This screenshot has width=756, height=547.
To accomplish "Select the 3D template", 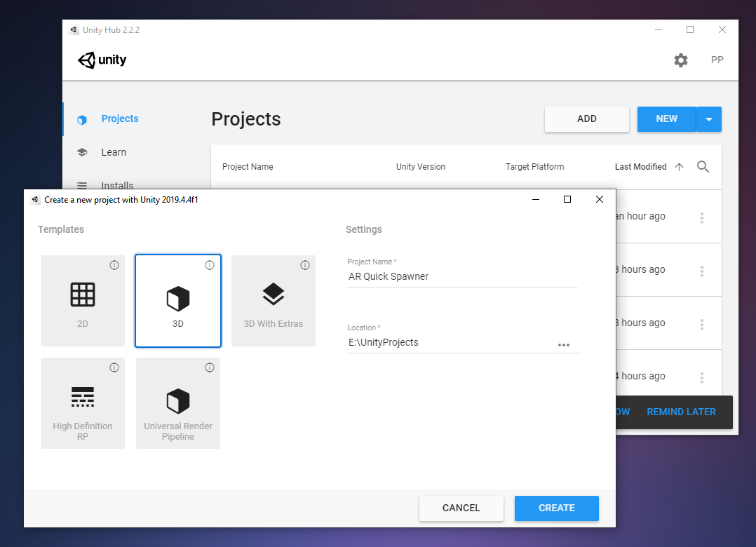I will [178, 301].
